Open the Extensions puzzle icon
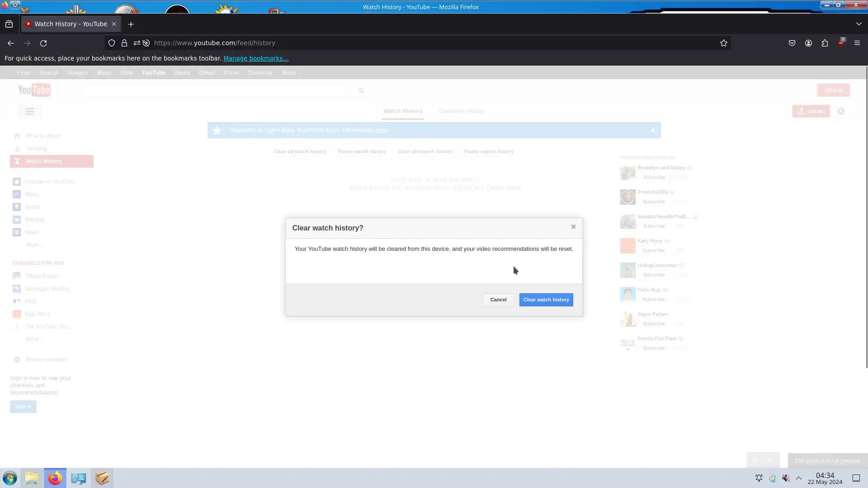The height and width of the screenshot is (488, 868). (x=825, y=43)
